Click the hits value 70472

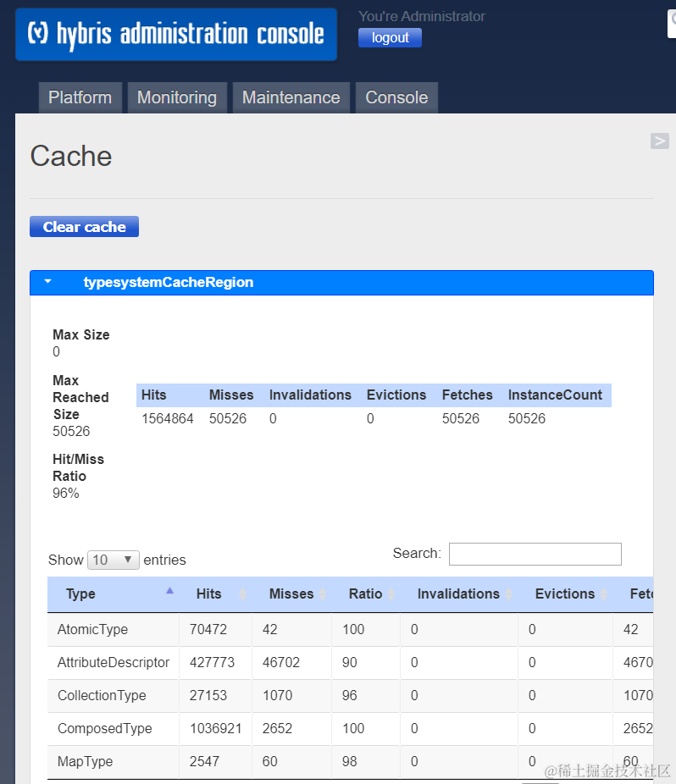(208, 629)
